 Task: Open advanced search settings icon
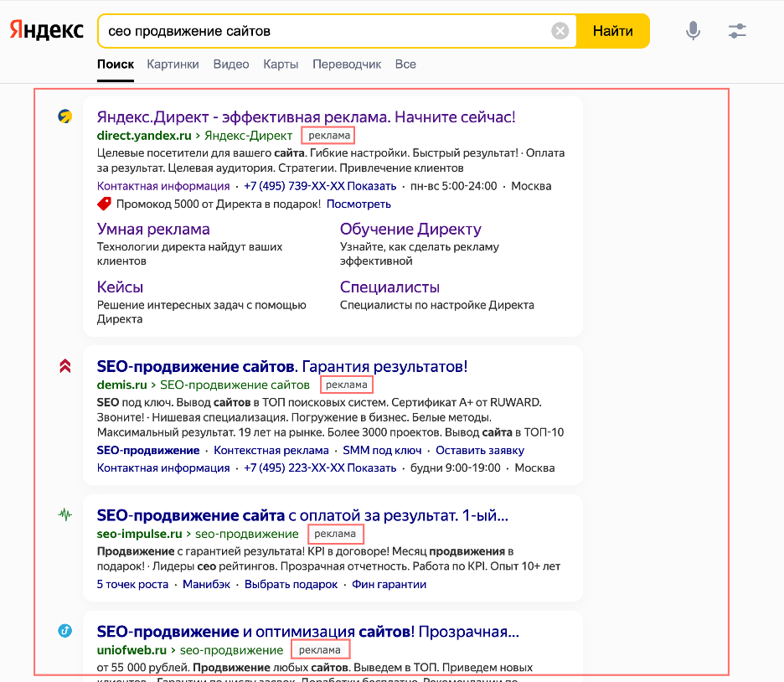click(x=737, y=29)
